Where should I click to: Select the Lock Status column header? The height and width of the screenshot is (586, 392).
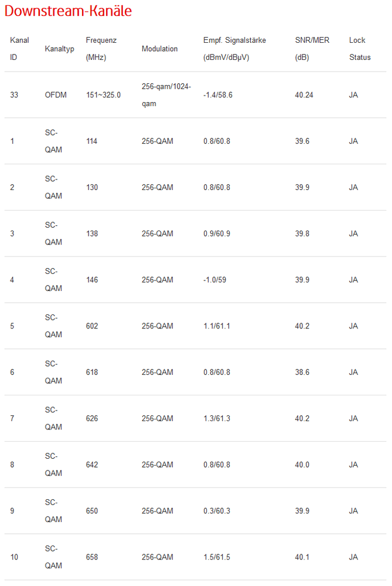click(x=359, y=49)
